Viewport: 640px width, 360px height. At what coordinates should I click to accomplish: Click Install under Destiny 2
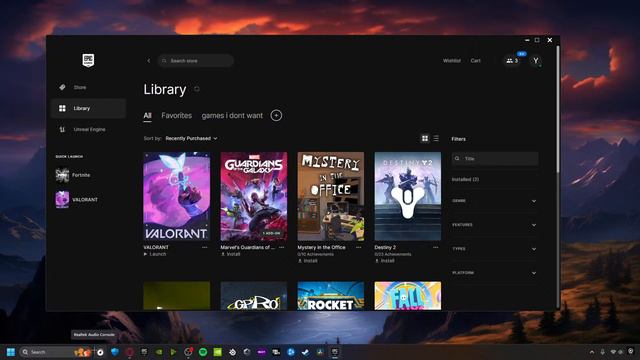(x=384, y=261)
